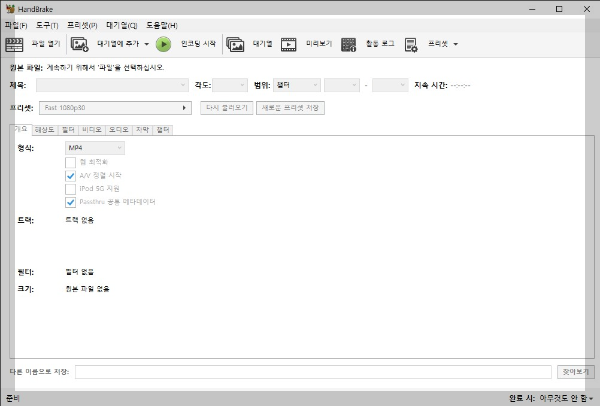Minimize the HandBrake window

tap(532, 9)
